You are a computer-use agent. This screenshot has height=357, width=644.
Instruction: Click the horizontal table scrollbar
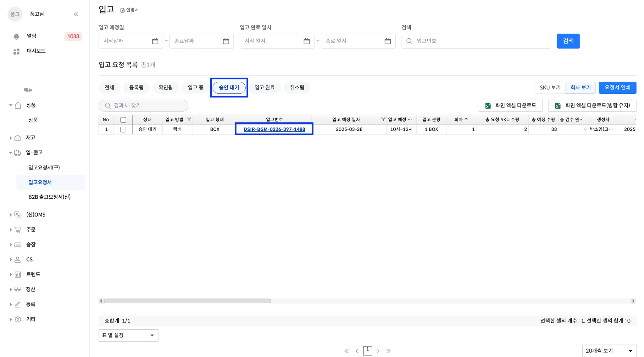187,301
